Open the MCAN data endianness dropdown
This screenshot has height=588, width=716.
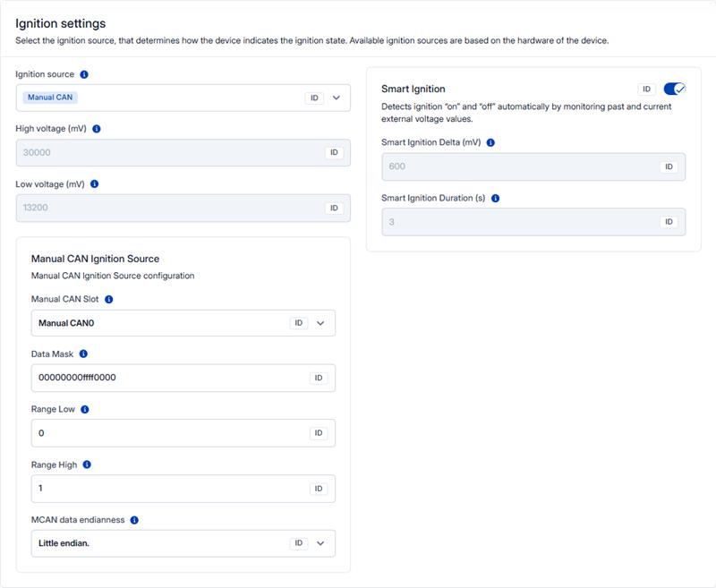[320, 543]
